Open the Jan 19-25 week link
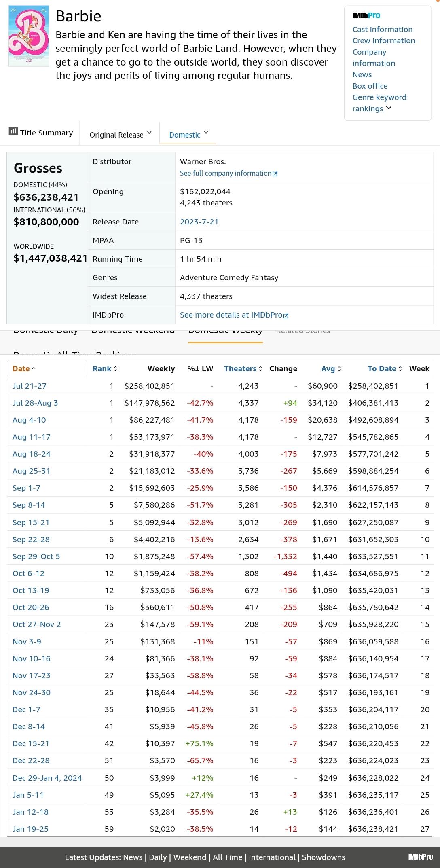This screenshot has width=440, height=868. click(30, 829)
